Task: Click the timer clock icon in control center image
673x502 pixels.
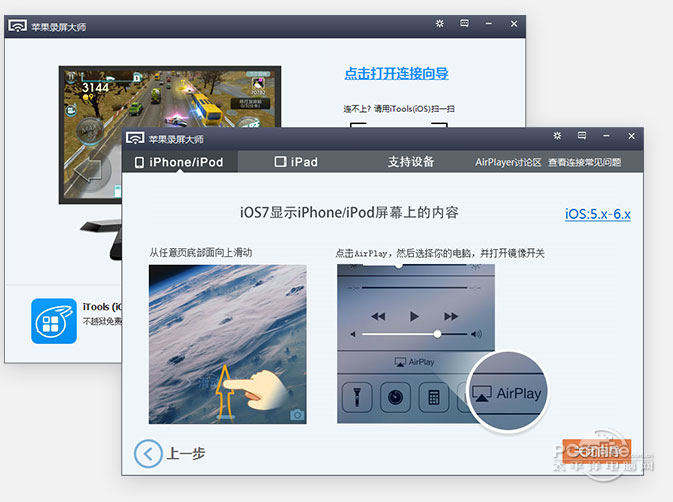Action: coord(395,397)
